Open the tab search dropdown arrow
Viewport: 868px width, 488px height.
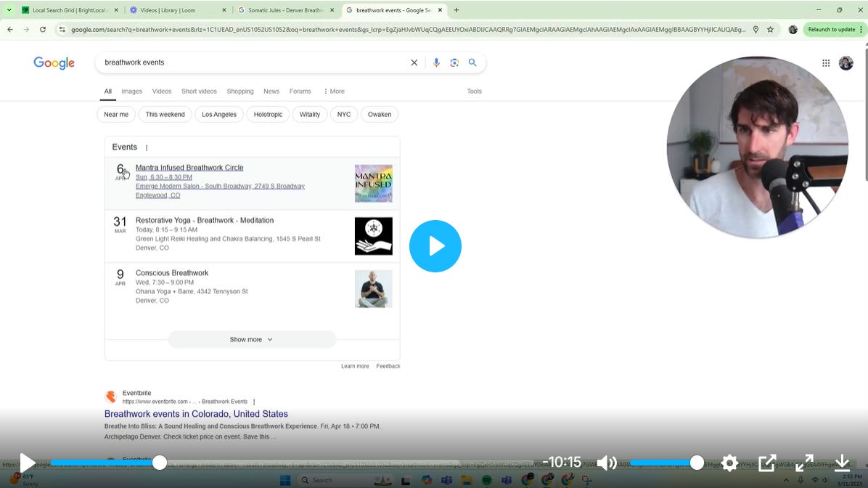pos(9,10)
